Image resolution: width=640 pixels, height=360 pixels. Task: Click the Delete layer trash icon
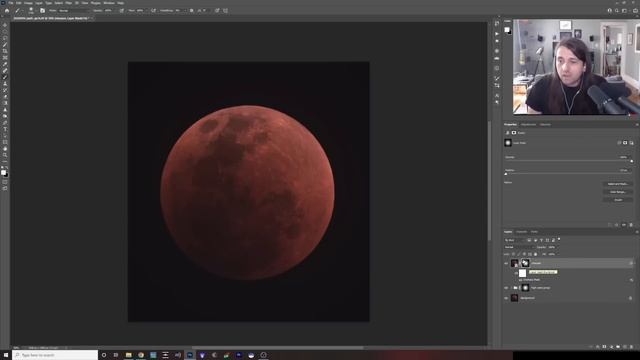click(x=631, y=347)
